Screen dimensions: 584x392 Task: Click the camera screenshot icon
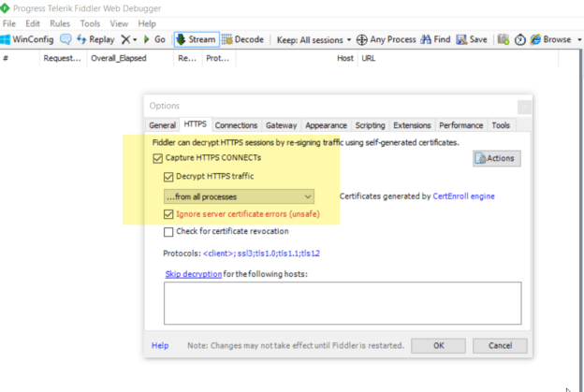(504, 39)
